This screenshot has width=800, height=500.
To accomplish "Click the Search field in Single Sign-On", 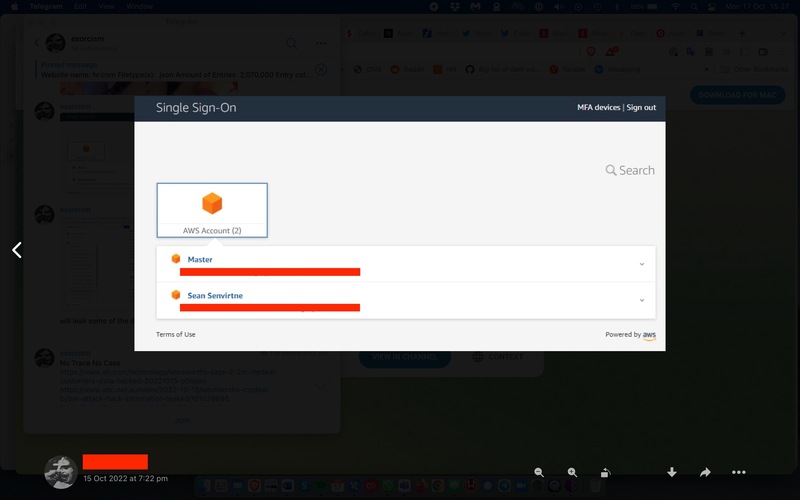I will pos(630,170).
